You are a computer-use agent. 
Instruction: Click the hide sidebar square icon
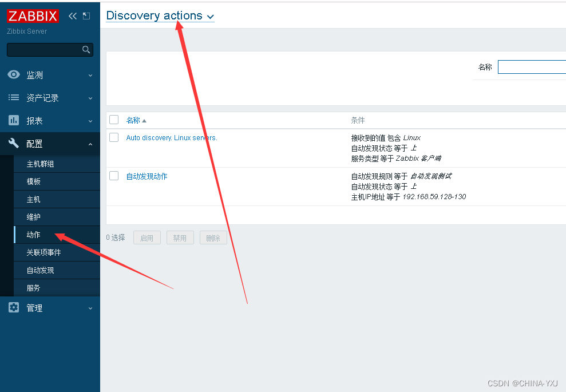coord(86,16)
